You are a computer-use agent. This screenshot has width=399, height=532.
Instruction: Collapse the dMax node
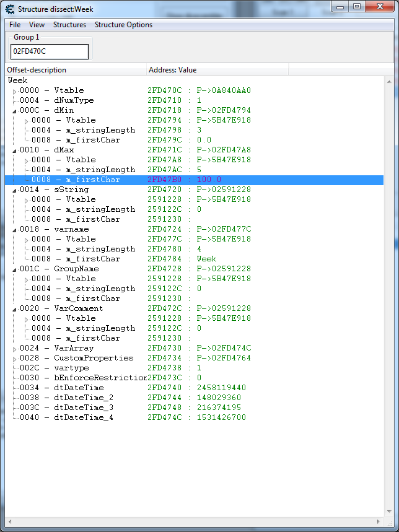point(14,150)
